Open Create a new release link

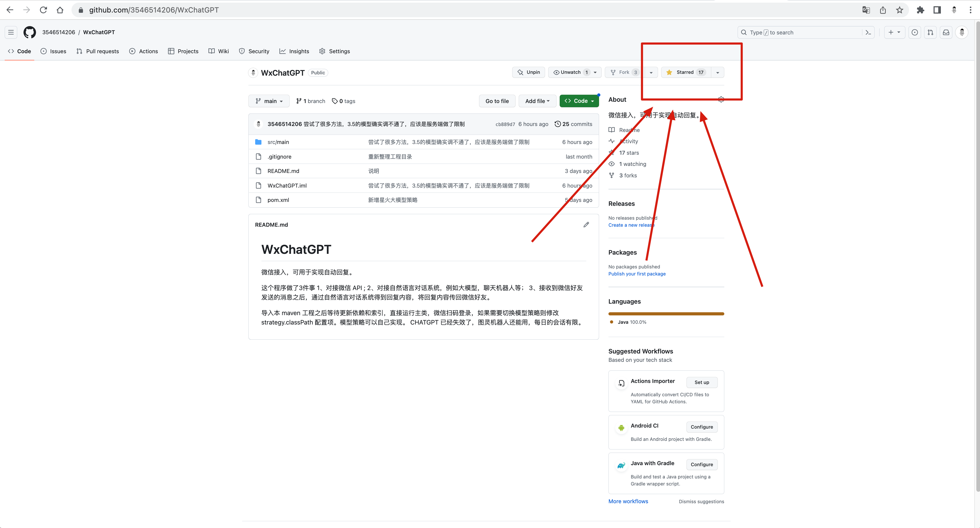pyautogui.click(x=631, y=225)
